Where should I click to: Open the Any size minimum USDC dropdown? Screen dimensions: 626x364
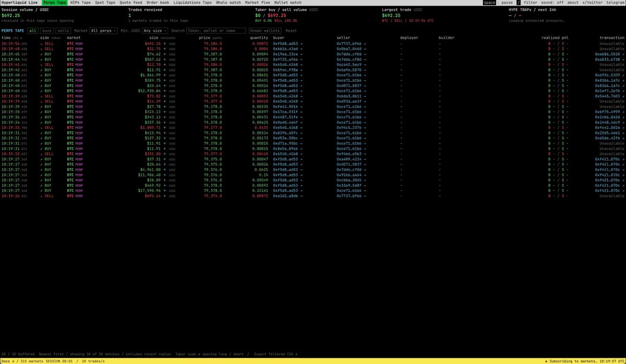(x=155, y=31)
